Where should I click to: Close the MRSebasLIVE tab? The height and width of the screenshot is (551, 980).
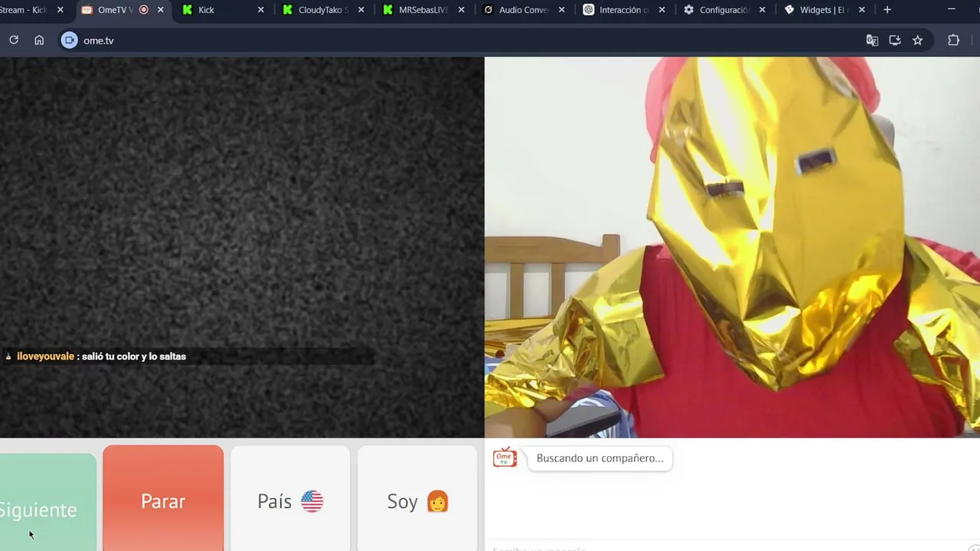click(461, 10)
